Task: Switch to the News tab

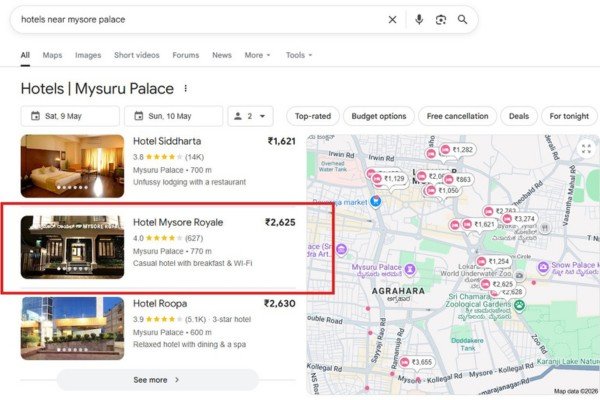Action: tap(222, 55)
